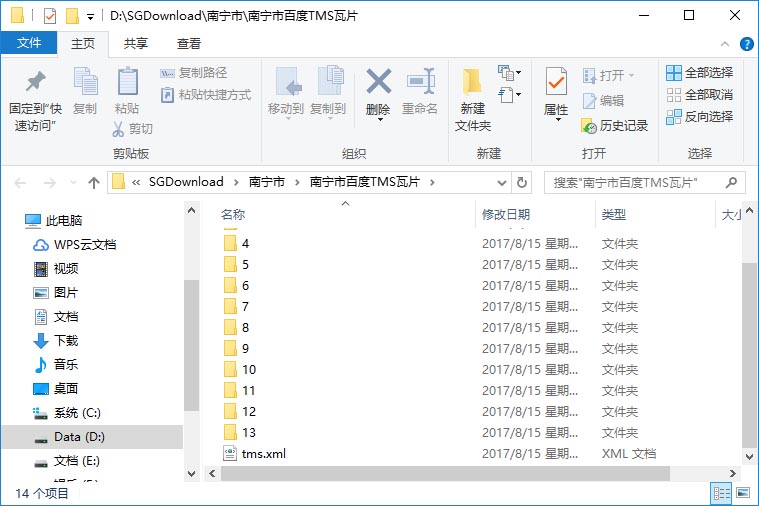Open the Quick Access Toolbar customize dropdown
This screenshot has height=506, width=759.
tap(90, 17)
